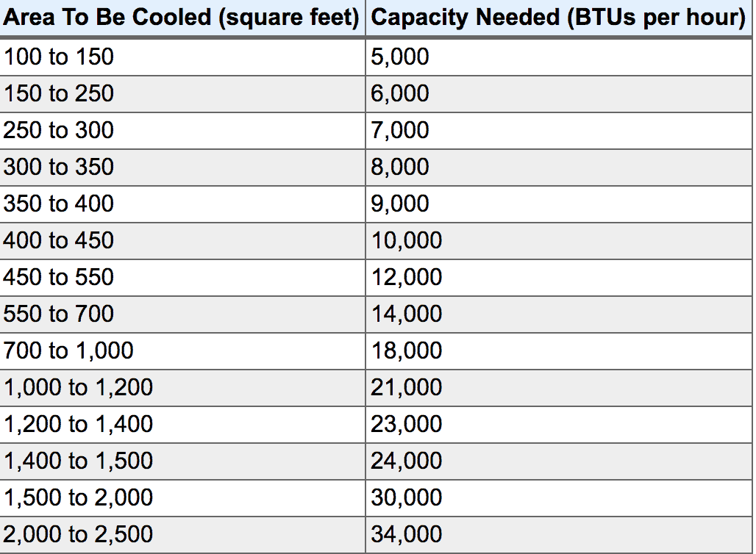Select the '1,200 to 1,400' area cell
Viewport: 756px width, 554px height.
pos(78,424)
